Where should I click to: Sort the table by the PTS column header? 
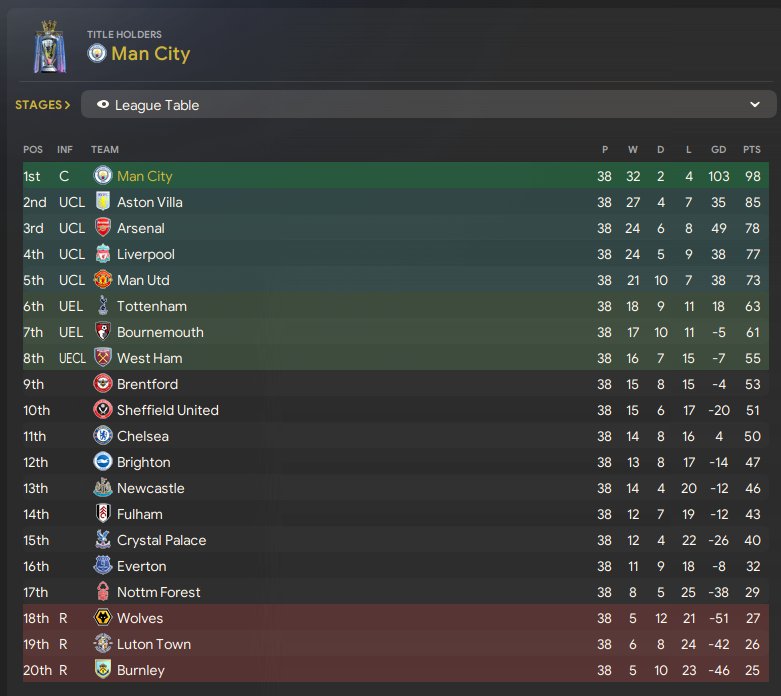pyautogui.click(x=751, y=149)
